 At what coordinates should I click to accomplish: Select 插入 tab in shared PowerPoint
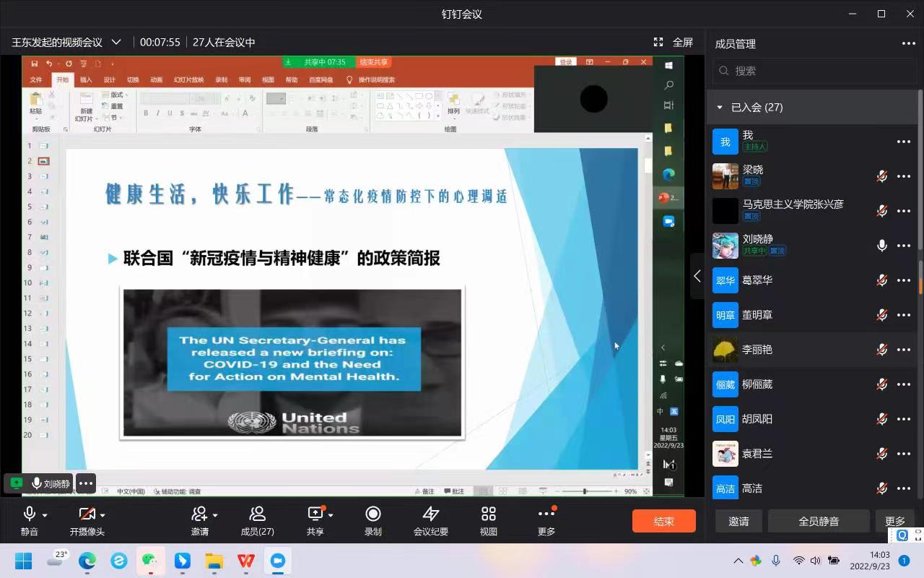click(x=86, y=79)
